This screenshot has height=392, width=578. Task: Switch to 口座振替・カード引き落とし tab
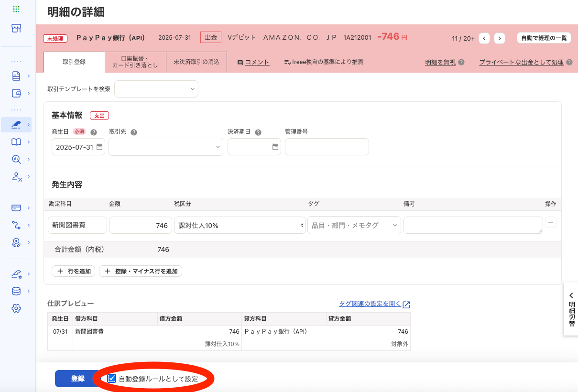(x=135, y=62)
